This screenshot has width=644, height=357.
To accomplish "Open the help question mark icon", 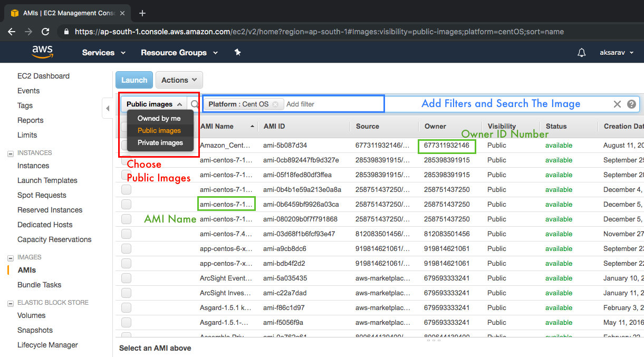I will 631,104.
